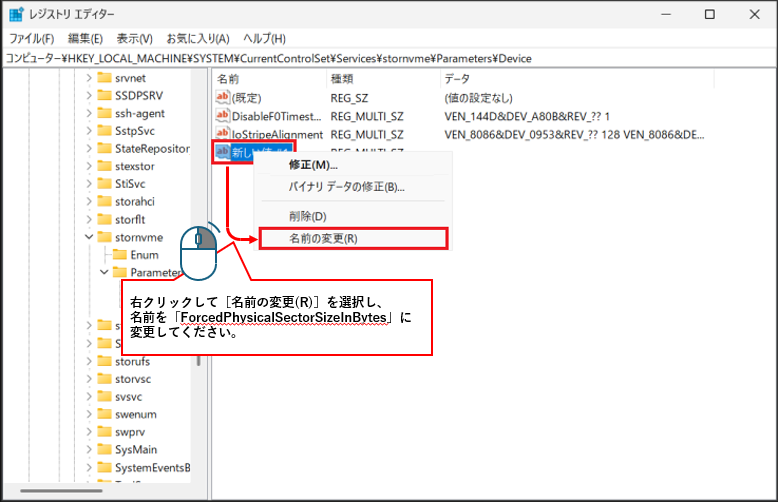Click the IoStripeAlignment value icon
Image resolution: width=778 pixels, height=502 pixels.
pos(222,133)
